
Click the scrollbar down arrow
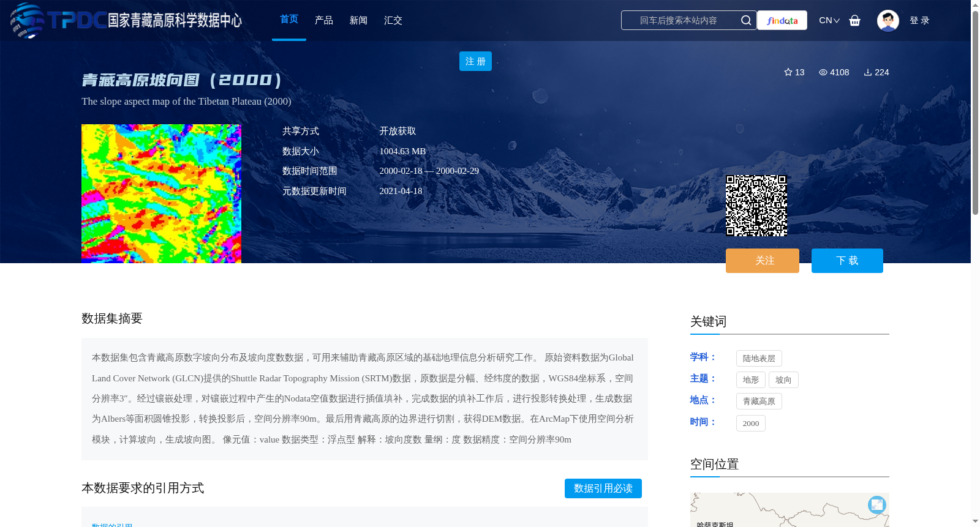point(975,521)
